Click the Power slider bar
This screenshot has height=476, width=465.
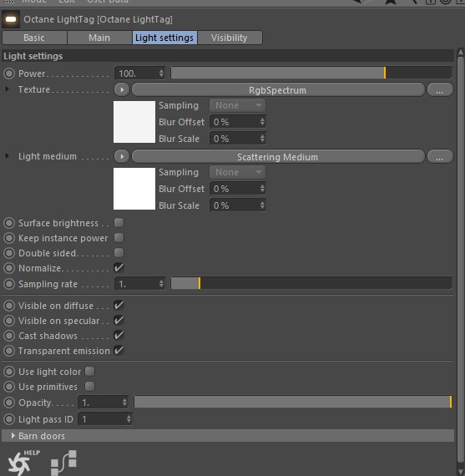point(311,73)
